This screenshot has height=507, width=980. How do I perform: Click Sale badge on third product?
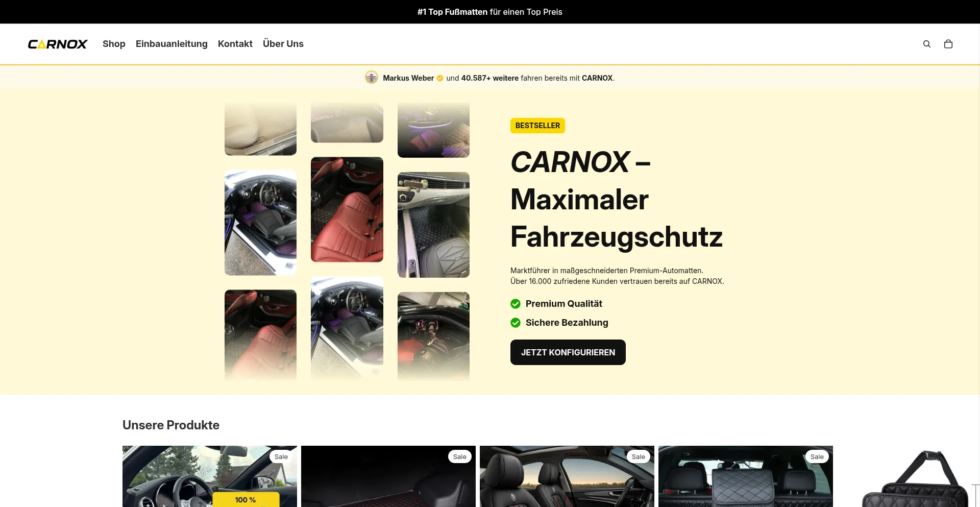[639, 456]
